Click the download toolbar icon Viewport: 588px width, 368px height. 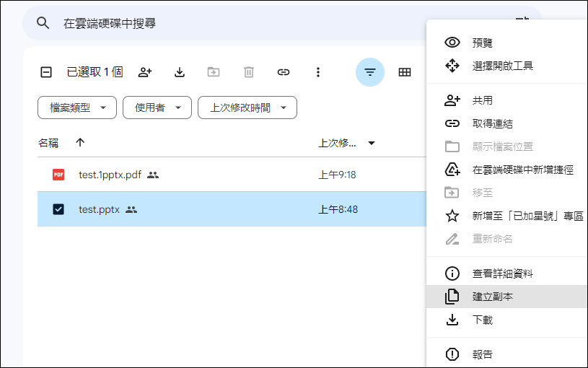point(180,72)
